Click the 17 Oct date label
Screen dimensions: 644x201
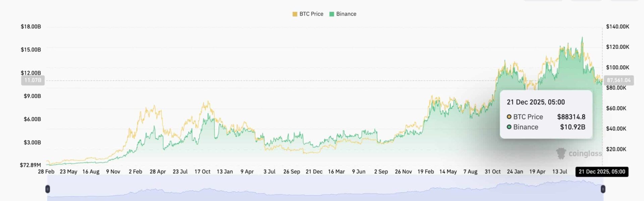202,172
